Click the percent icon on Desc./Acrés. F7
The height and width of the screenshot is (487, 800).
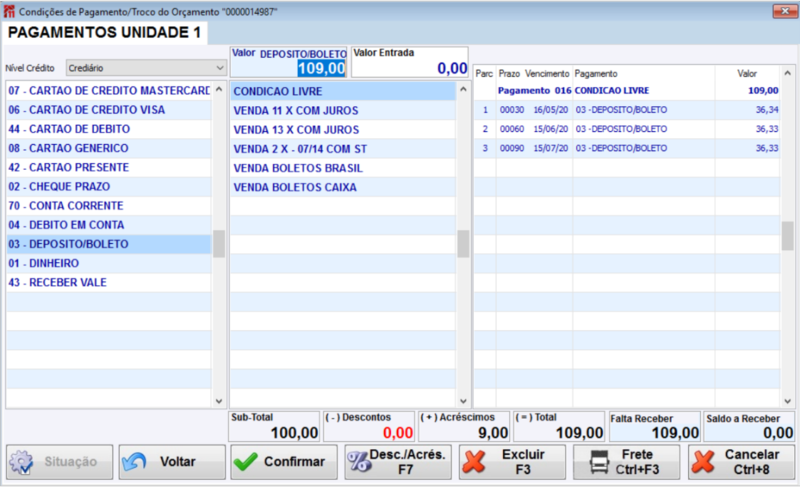click(x=359, y=462)
